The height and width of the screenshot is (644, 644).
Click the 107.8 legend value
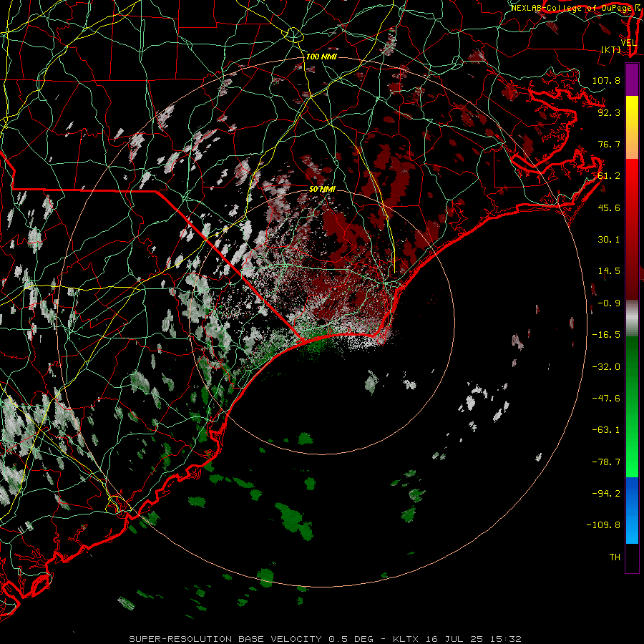(x=606, y=80)
